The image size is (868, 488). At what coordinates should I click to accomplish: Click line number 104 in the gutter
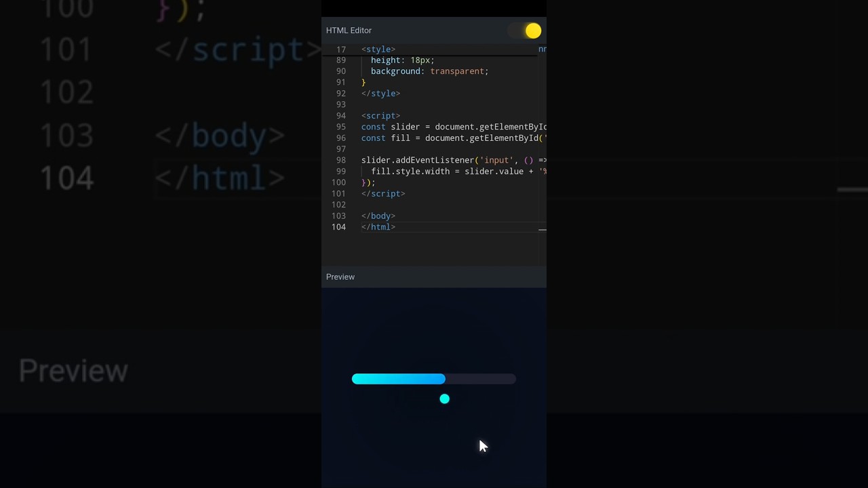point(338,227)
